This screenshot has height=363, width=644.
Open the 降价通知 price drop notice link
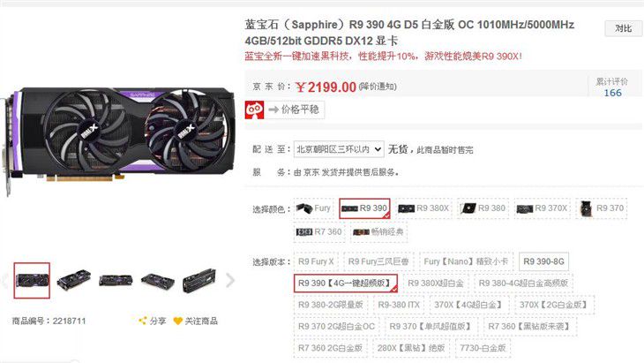click(378, 87)
